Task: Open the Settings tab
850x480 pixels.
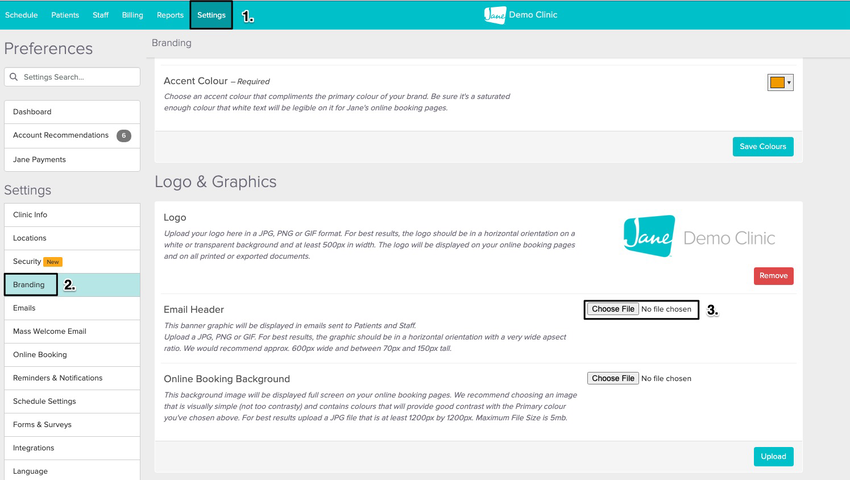Action: (x=211, y=15)
